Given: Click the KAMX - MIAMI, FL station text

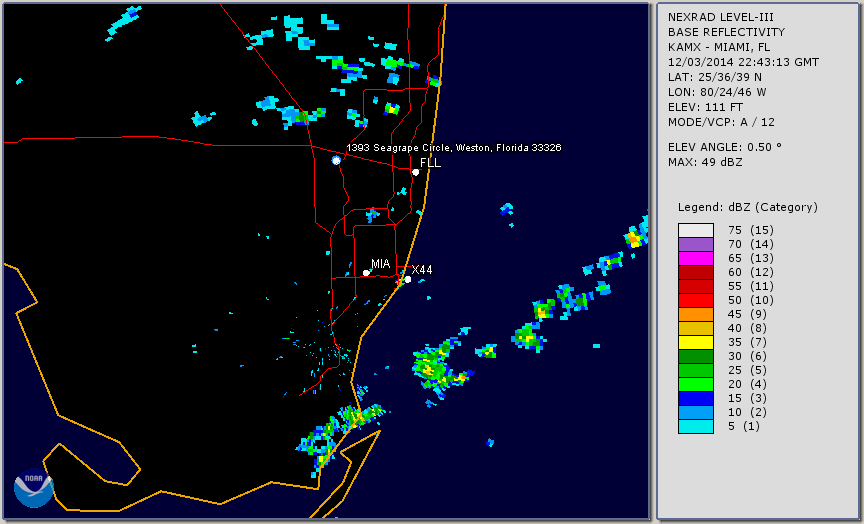Looking at the screenshot, I should 719,47.
